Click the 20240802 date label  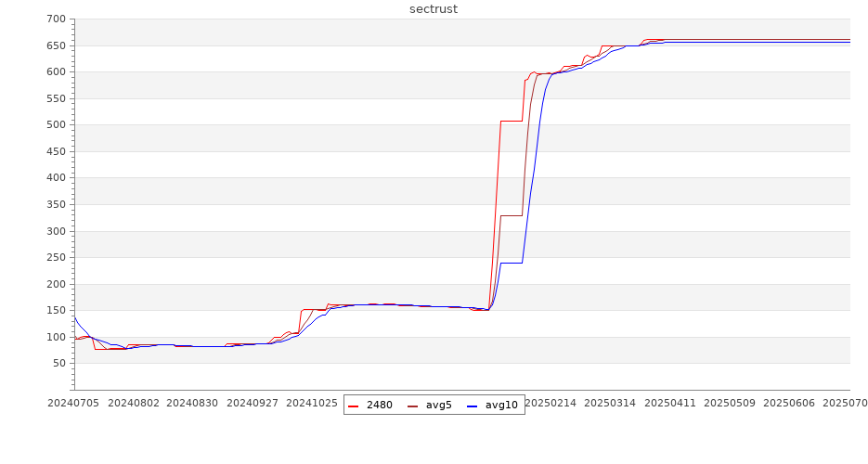pyautogui.click(x=134, y=403)
